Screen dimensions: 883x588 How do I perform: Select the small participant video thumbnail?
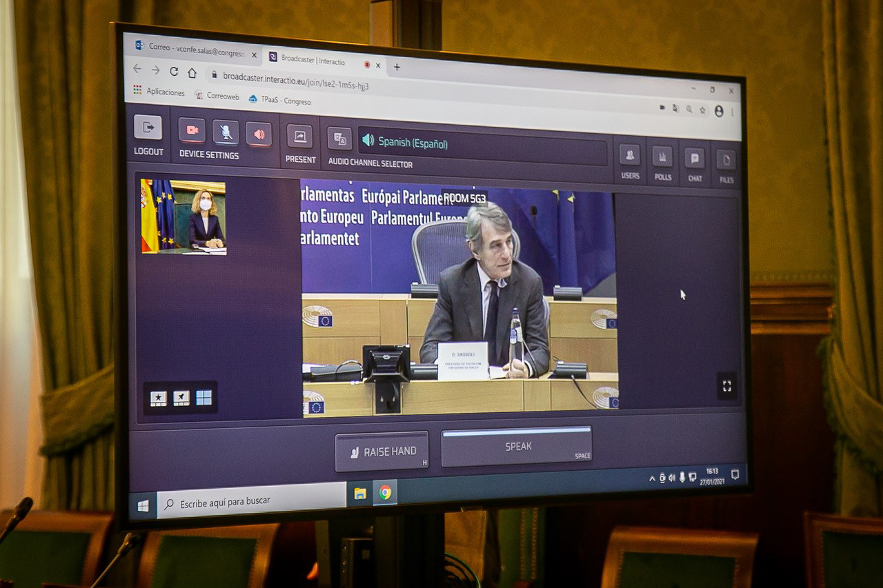[x=183, y=217]
